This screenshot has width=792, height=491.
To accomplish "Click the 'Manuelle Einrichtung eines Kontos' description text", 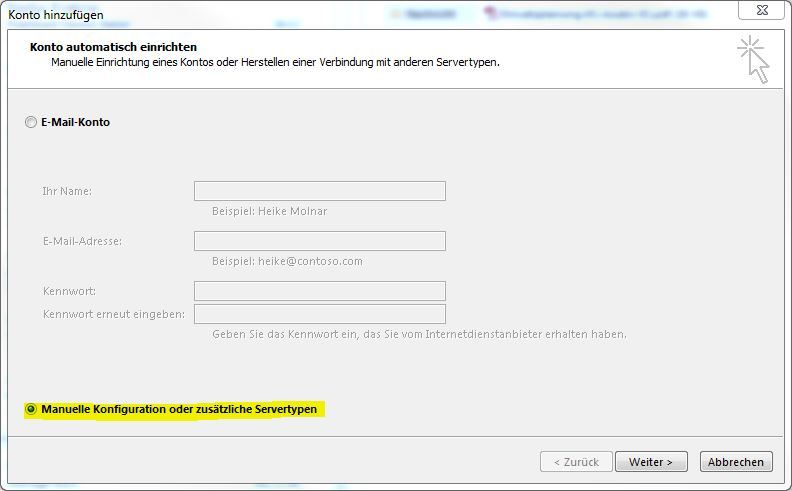I will (275, 62).
